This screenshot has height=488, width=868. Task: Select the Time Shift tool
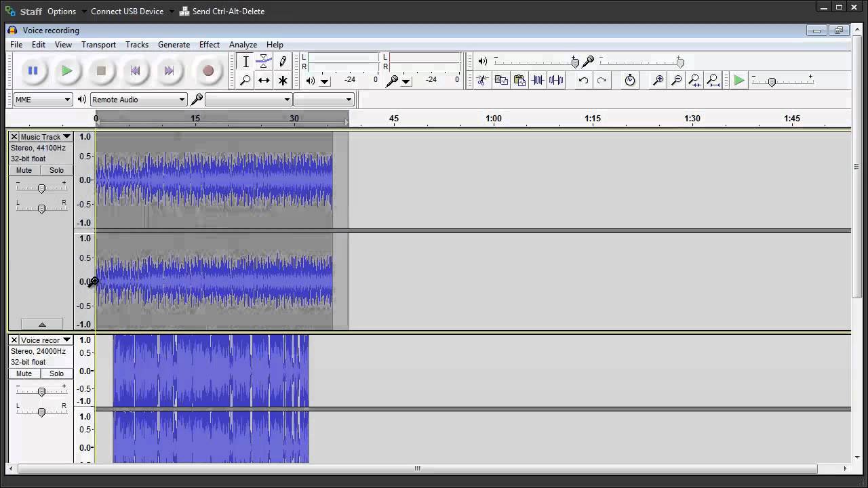264,80
